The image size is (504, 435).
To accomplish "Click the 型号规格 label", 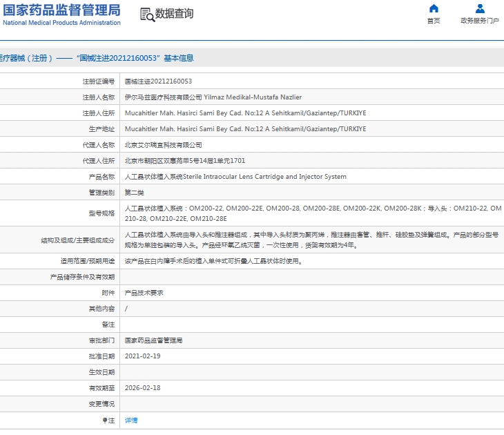I will [x=101, y=213].
